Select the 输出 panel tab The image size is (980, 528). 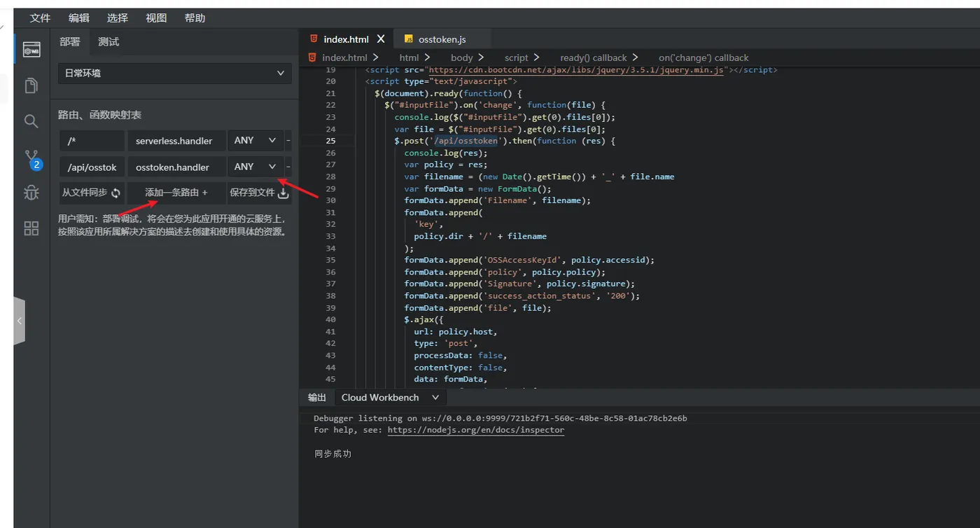pyautogui.click(x=317, y=397)
